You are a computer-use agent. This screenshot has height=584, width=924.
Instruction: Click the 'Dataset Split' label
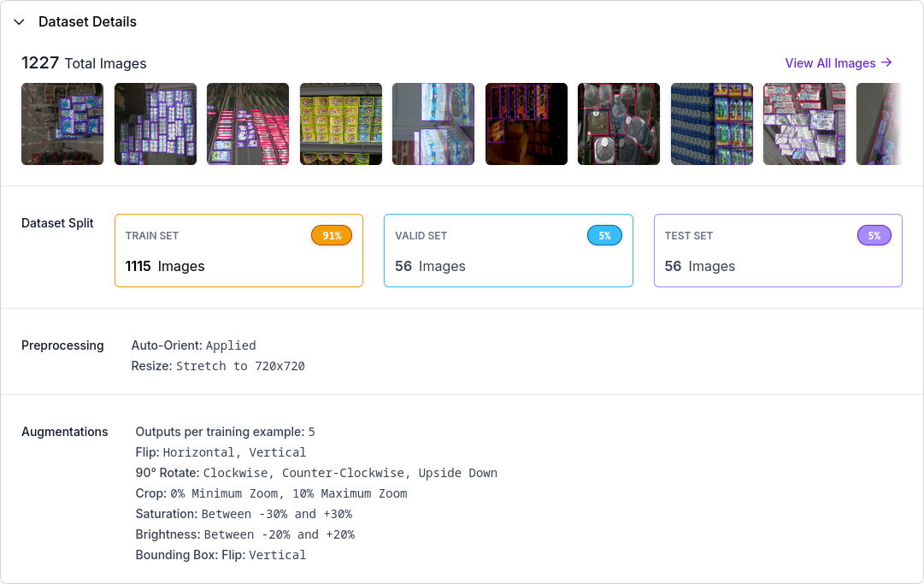point(57,223)
